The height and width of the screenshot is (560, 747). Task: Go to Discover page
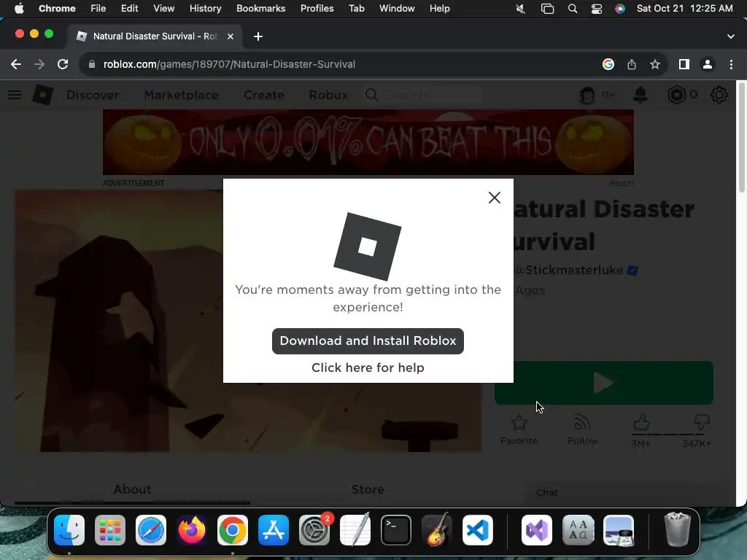(93, 95)
